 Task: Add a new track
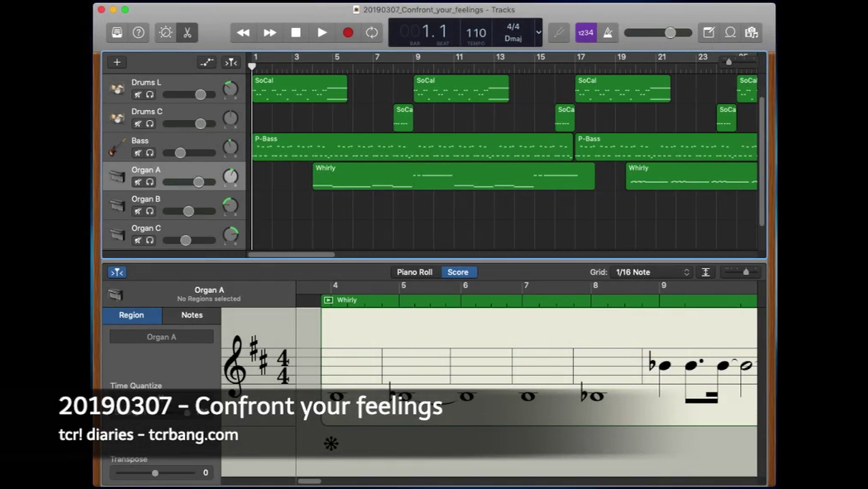[x=117, y=62]
